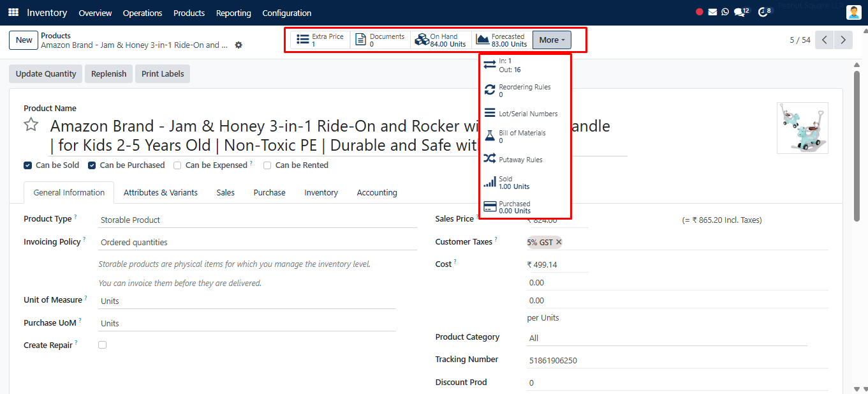Image resolution: width=868 pixels, height=394 pixels.
Task: Switch to Sales tab
Action: pos(225,192)
